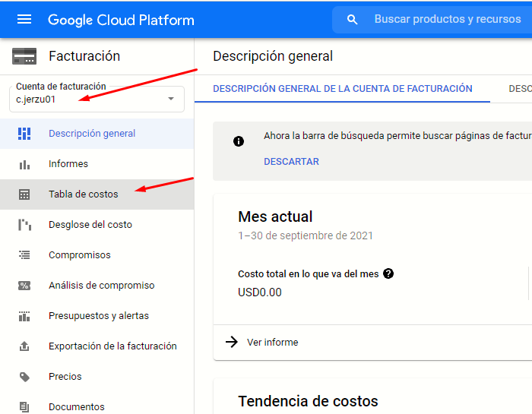Click the Compromisos list icon
The image size is (532, 414).
[24, 255]
